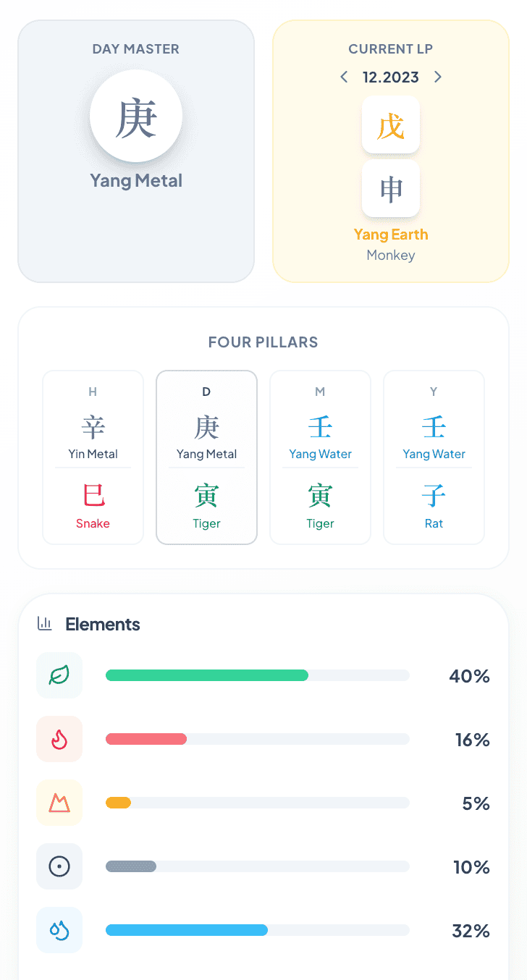
Task: Select the Hour pillar card
Action: [x=93, y=457]
